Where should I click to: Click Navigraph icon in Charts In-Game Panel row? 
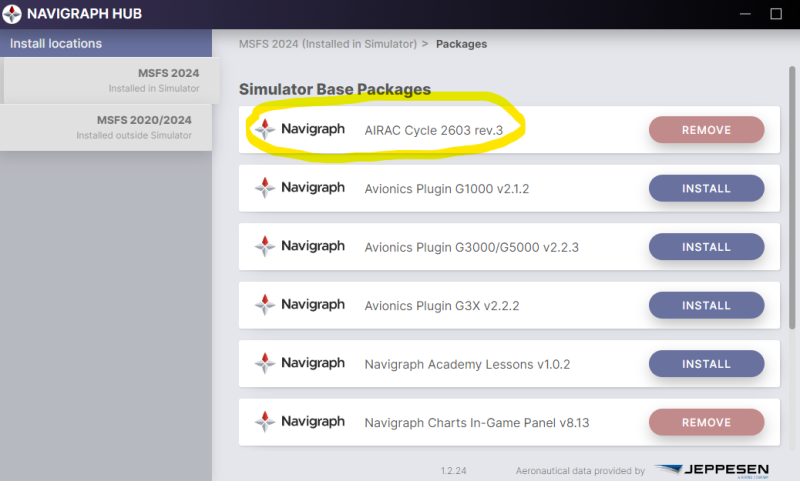265,422
